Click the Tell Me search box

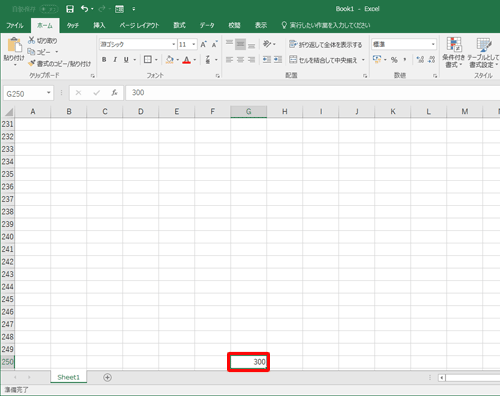pos(326,25)
